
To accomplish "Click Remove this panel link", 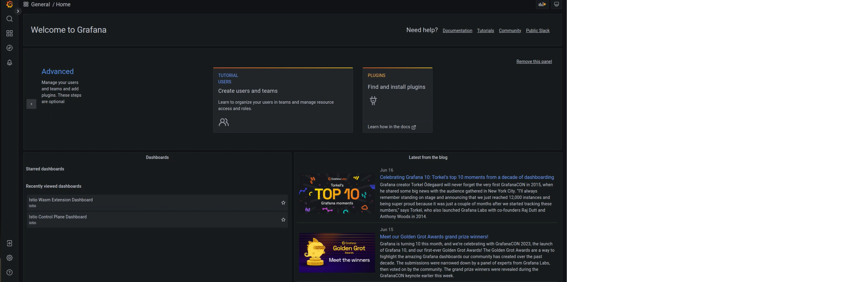I will tap(534, 61).
